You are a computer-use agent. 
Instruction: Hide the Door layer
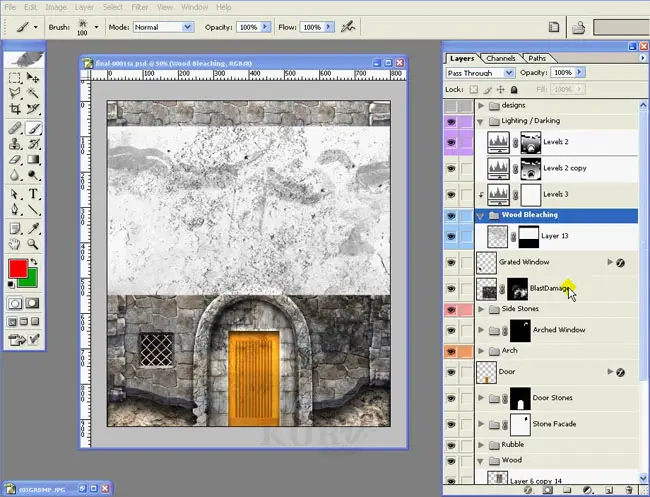(x=451, y=372)
